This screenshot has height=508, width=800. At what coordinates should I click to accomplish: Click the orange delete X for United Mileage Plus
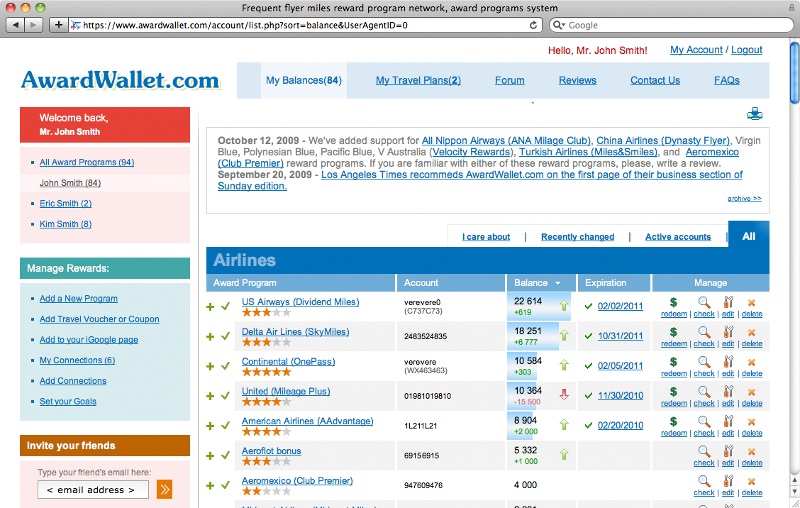pos(752,392)
